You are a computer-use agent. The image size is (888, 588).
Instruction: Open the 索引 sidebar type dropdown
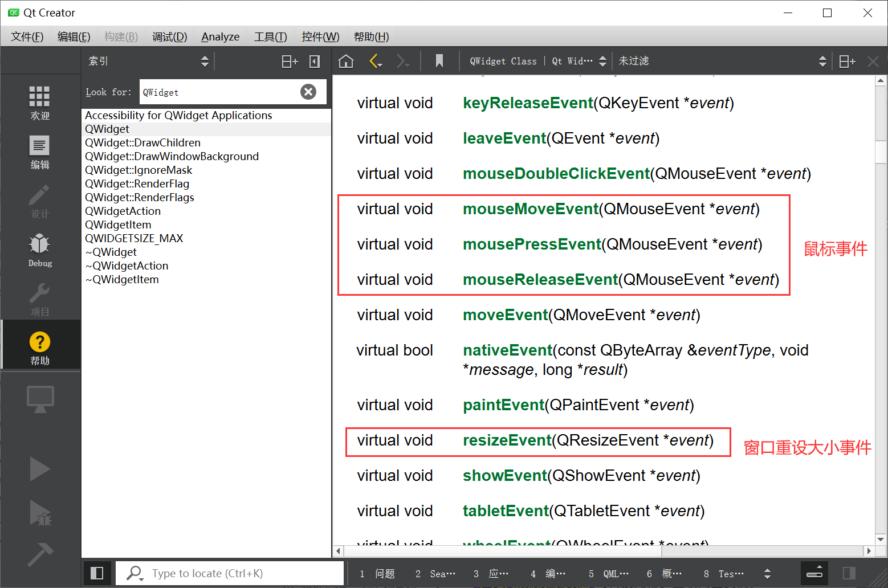point(148,61)
